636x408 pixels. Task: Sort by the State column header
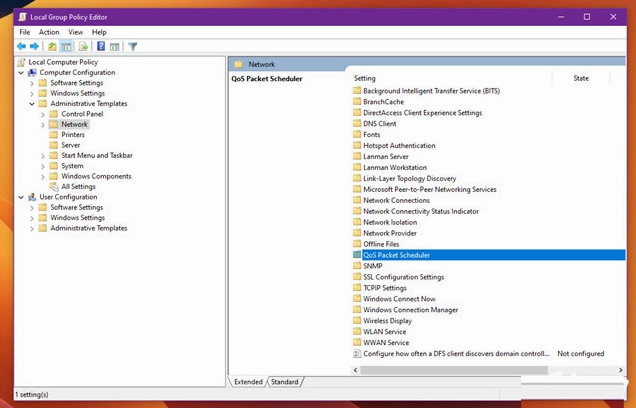point(581,78)
